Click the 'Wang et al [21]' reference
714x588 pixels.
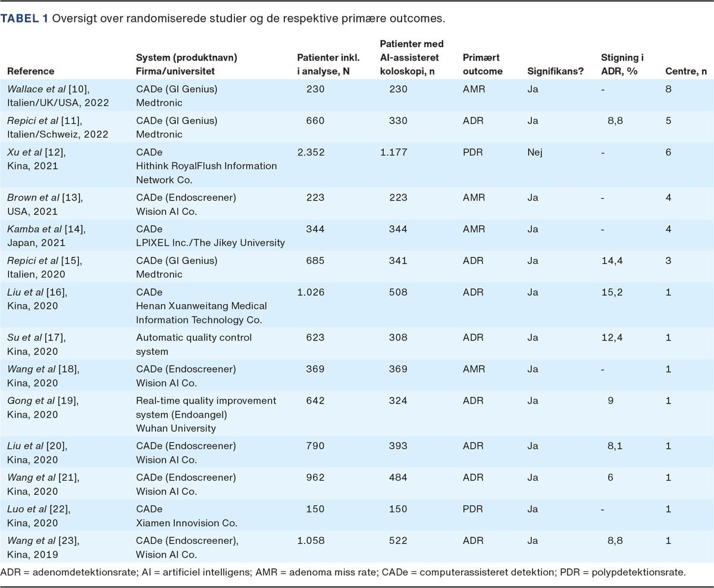pyautogui.click(x=43, y=478)
